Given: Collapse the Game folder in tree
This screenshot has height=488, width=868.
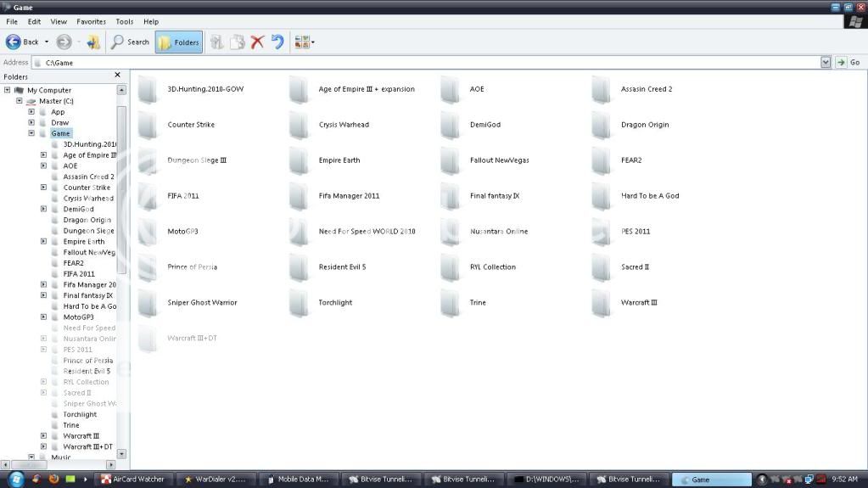Looking at the screenshot, I should [x=31, y=133].
